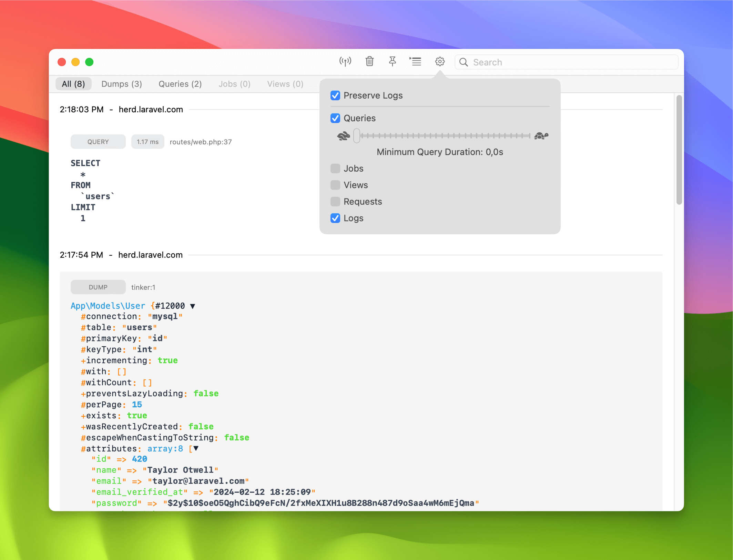
Task: Switch to the All (8) tab
Action: coord(73,84)
